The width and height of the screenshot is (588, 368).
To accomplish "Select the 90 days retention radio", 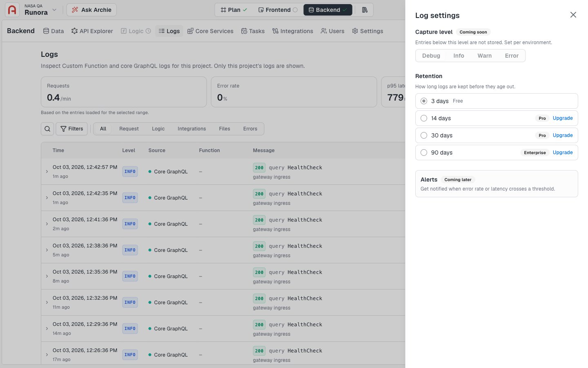I will (x=424, y=153).
